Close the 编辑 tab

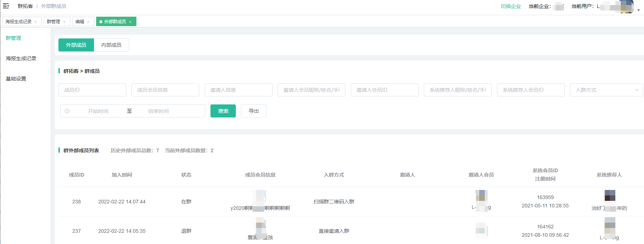tap(88, 22)
